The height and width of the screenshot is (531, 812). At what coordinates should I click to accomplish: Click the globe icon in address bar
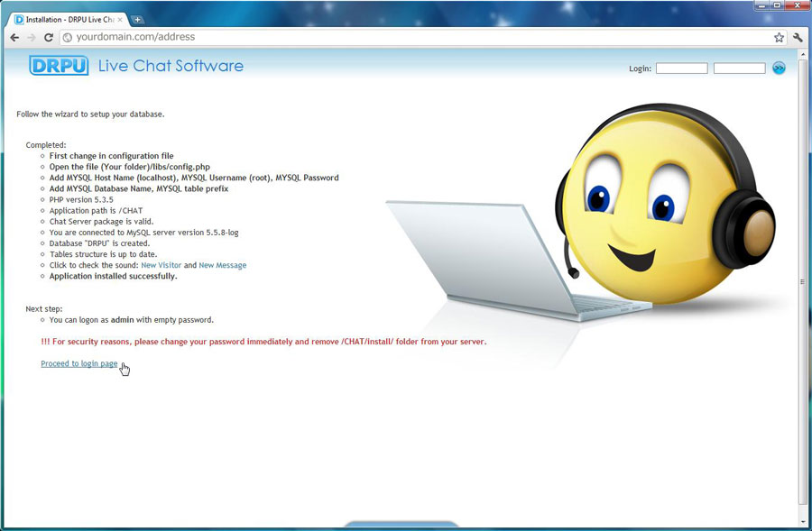[68, 38]
